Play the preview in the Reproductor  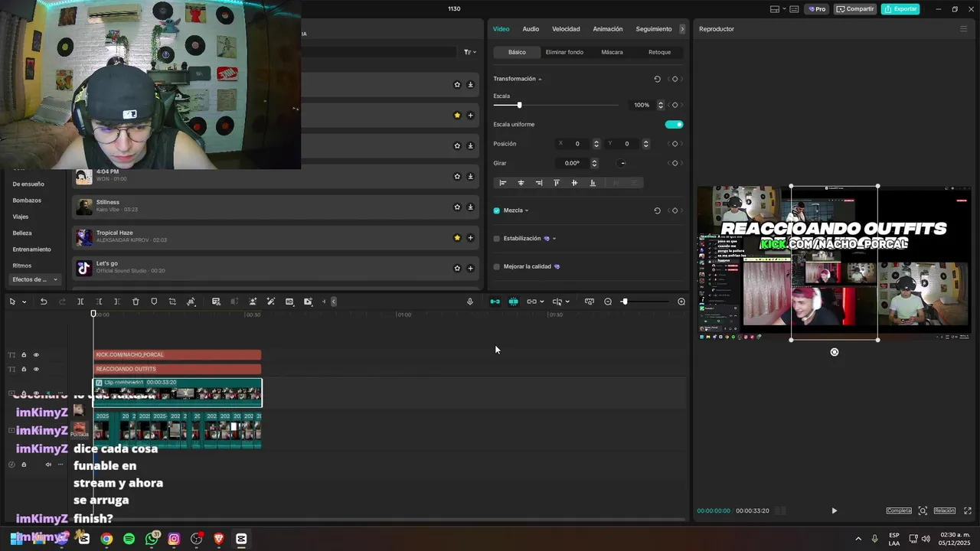point(834,510)
